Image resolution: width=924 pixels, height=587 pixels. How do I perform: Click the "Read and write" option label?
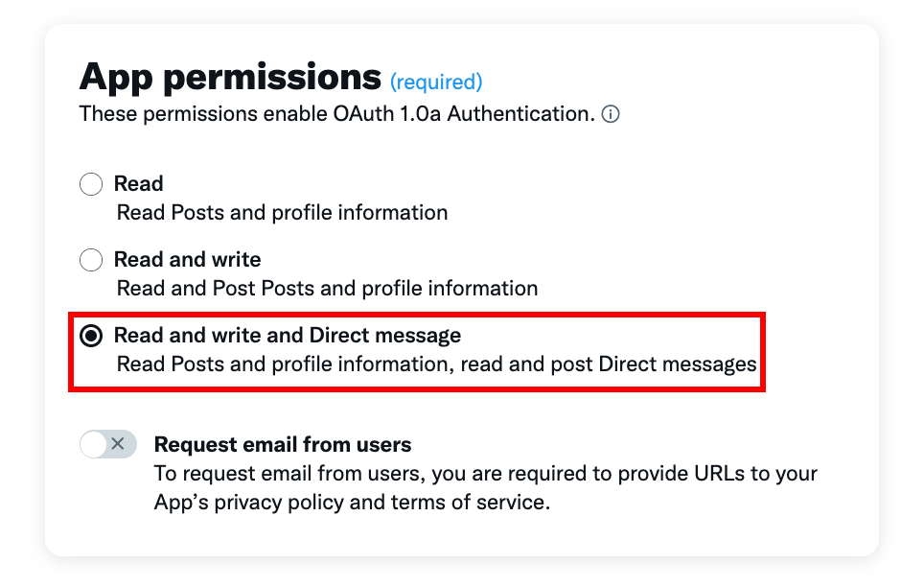tap(188, 260)
